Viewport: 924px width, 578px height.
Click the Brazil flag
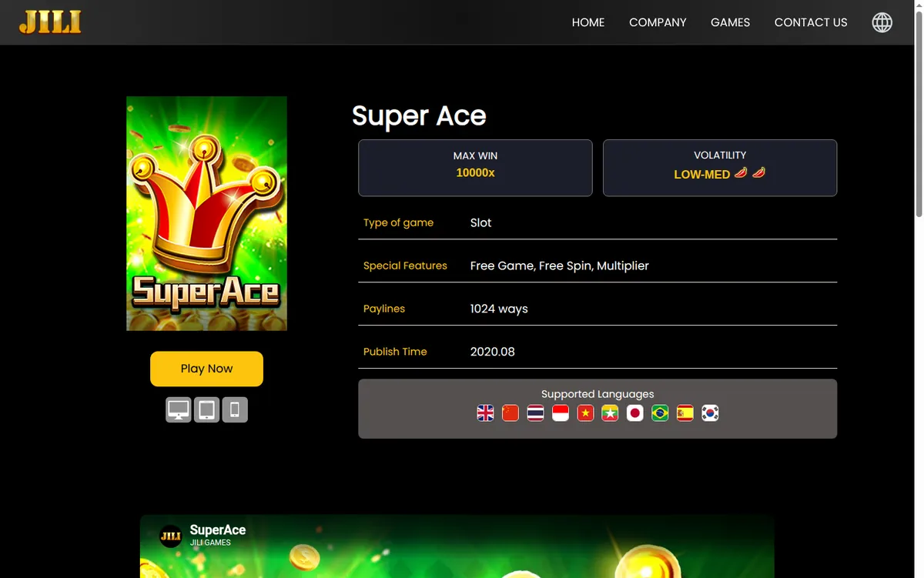[x=660, y=413]
